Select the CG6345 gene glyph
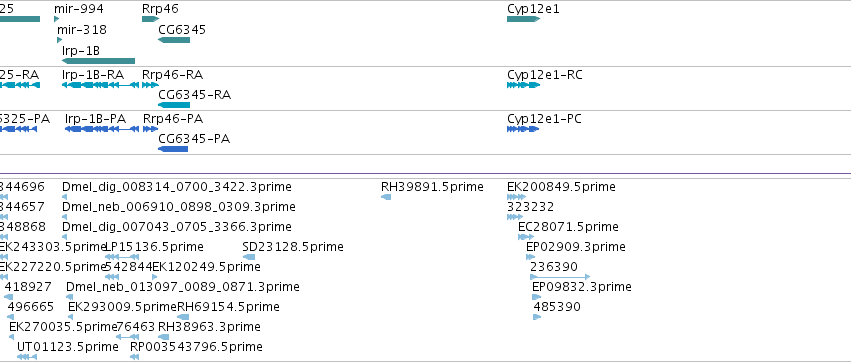 (x=174, y=40)
